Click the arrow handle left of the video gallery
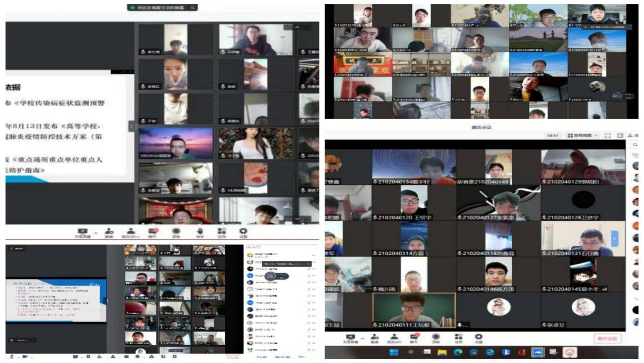Viewport: 644px width, 363px height. click(131, 126)
